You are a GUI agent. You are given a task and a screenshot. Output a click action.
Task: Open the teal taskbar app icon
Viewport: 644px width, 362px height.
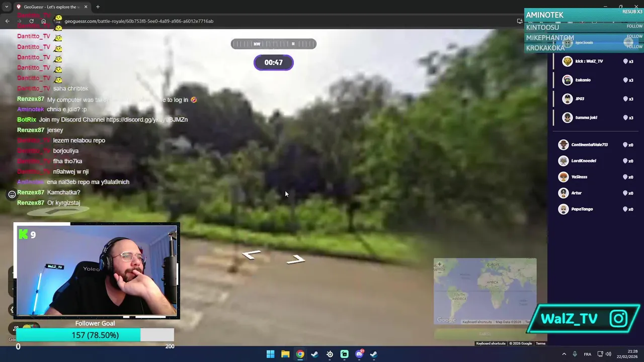(x=344, y=354)
